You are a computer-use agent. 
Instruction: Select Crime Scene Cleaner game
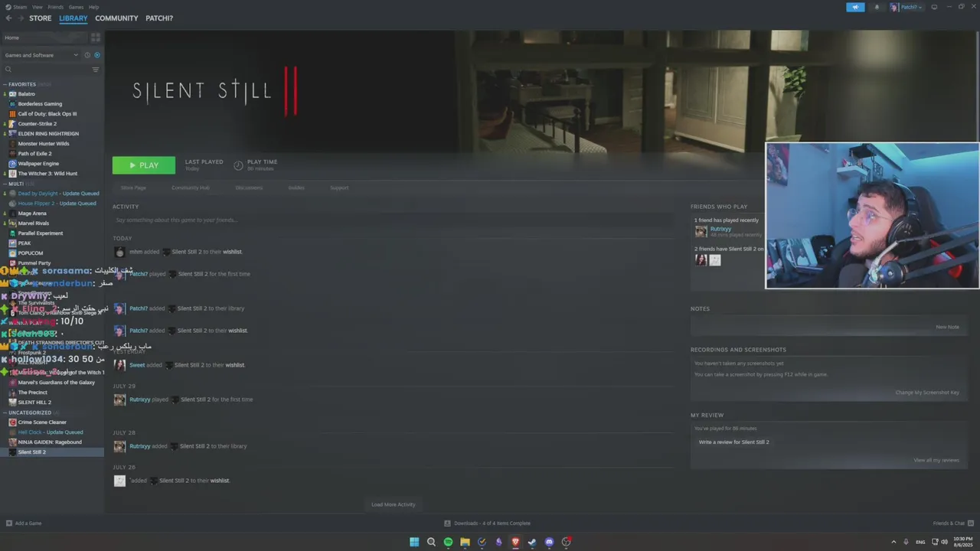coord(42,422)
